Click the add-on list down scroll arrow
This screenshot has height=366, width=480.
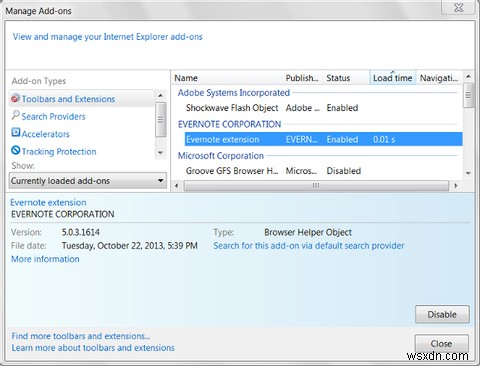click(468, 173)
